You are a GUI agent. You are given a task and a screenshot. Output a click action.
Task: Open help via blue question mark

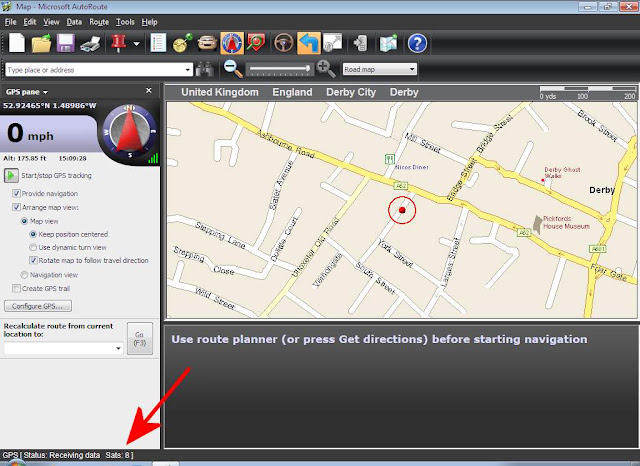417,43
